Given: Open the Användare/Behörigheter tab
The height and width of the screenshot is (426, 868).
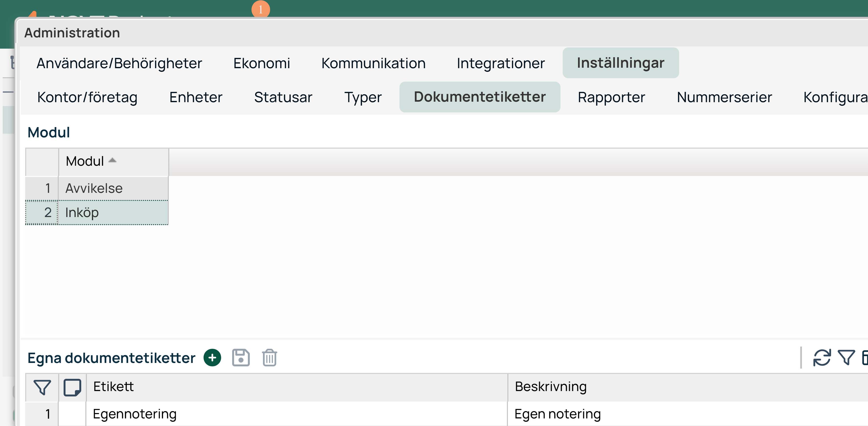Looking at the screenshot, I should pyautogui.click(x=119, y=63).
